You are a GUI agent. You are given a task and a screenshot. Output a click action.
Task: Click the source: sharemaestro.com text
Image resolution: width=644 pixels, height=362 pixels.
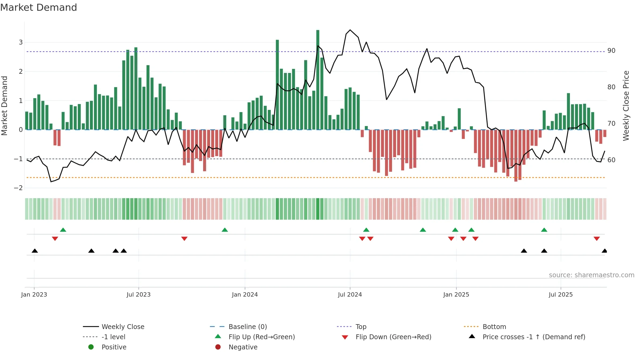point(592,275)
